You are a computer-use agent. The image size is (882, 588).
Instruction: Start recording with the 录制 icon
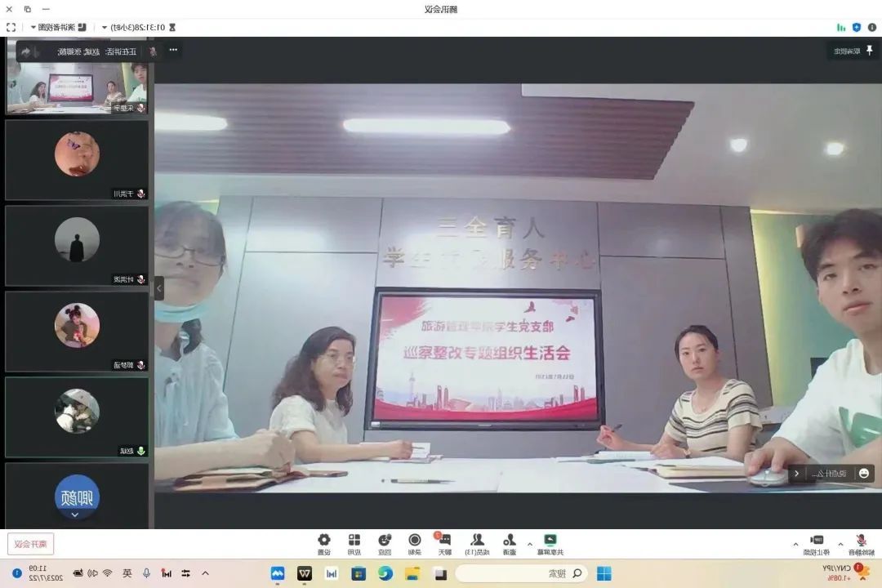point(415,542)
